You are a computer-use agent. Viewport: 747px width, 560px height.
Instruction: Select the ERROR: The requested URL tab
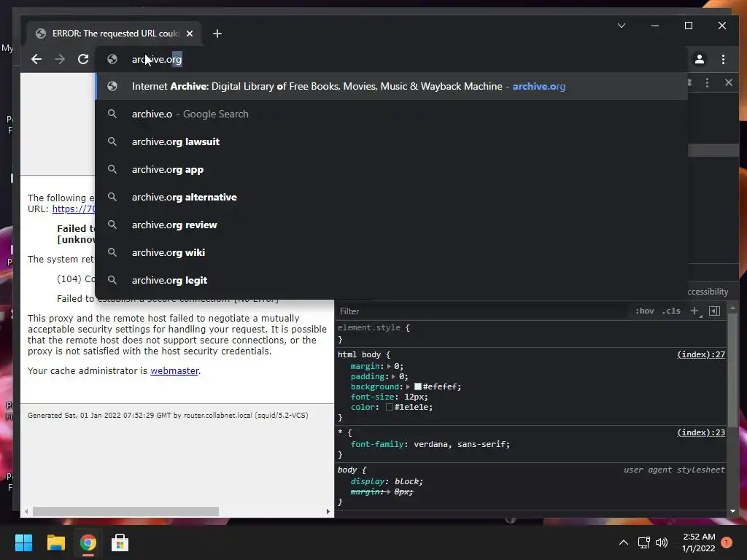point(116,34)
